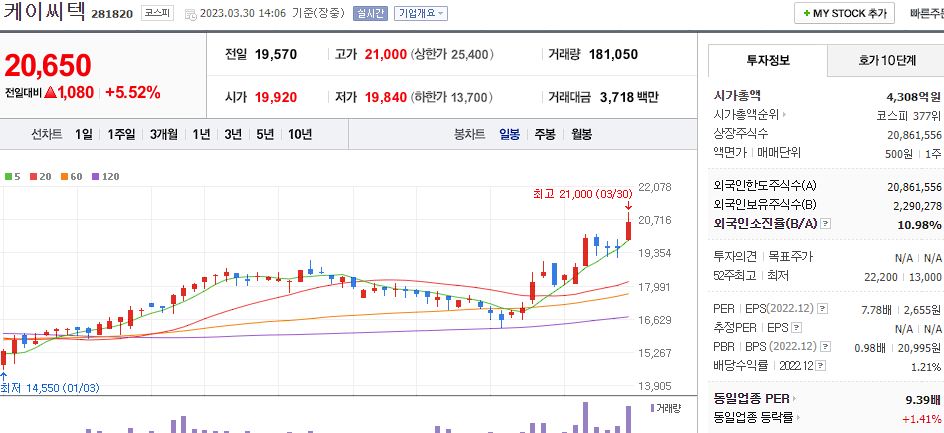
Task: Select the 5년 line chart period
Action: click(265, 134)
